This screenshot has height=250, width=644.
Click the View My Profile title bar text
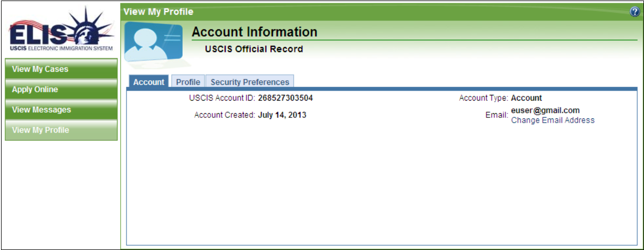[159, 12]
